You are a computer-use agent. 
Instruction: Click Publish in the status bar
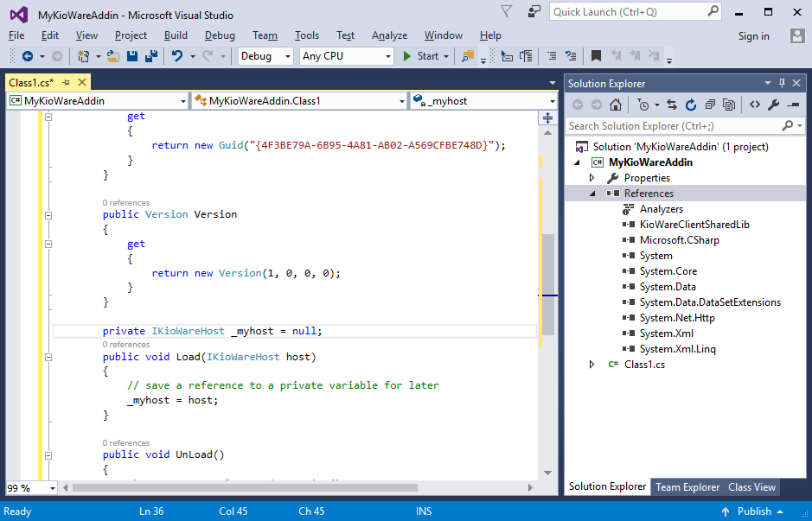pos(754,511)
